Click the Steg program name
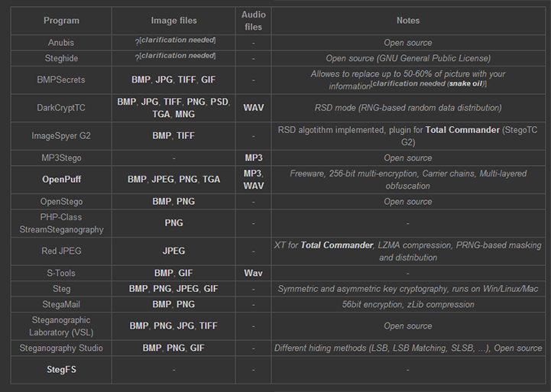The image size is (551, 392). pyautogui.click(x=61, y=289)
